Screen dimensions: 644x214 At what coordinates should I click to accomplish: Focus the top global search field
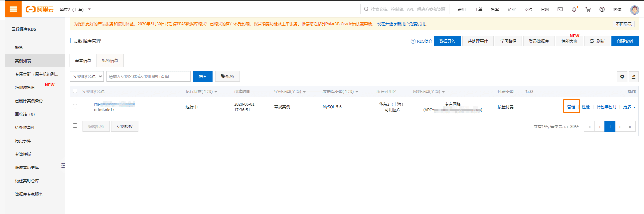[405, 9]
